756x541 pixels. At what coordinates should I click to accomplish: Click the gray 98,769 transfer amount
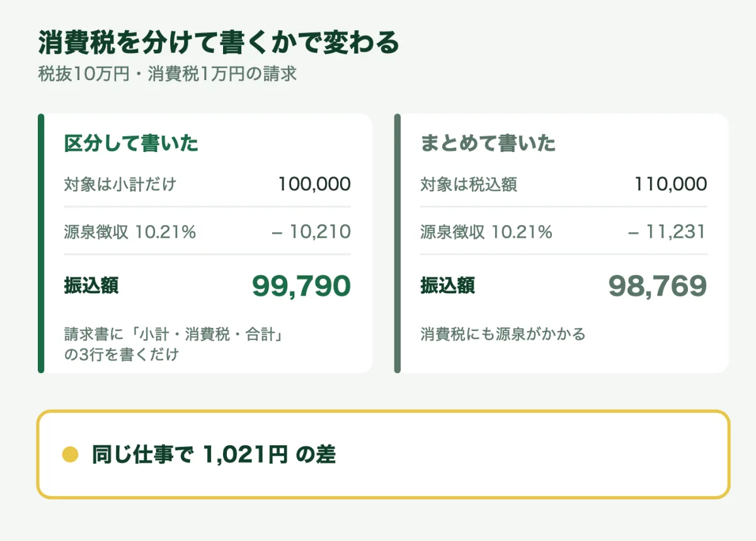point(658,286)
